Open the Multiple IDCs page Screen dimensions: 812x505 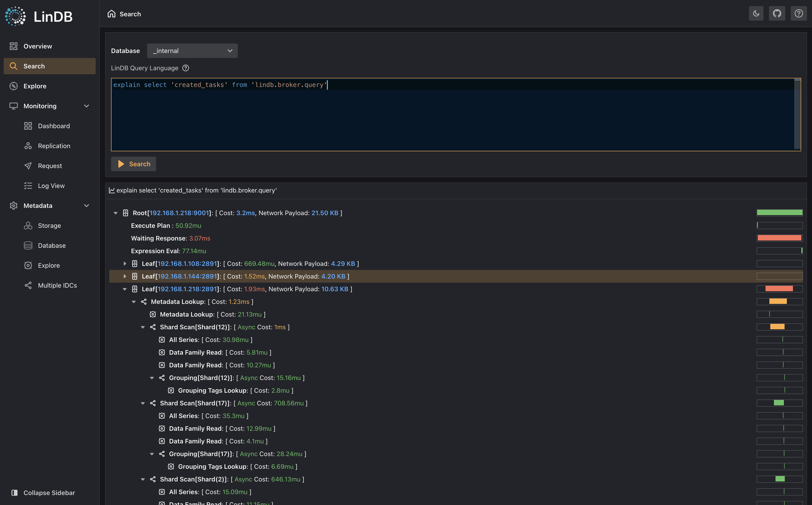click(x=57, y=285)
